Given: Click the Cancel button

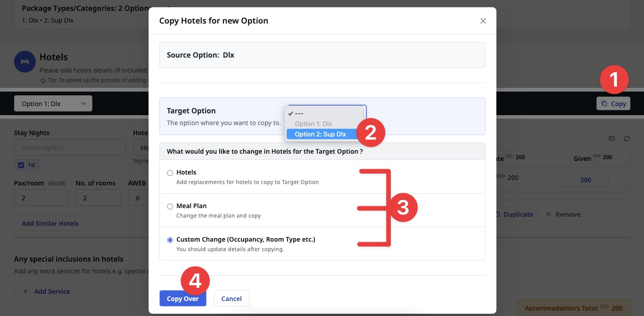Looking at the screenshot, I should coord(231,298).
